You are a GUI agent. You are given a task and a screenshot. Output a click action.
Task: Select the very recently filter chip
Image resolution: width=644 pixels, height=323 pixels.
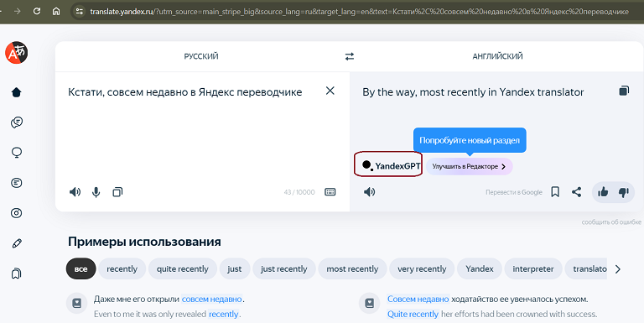click(422, 269)
